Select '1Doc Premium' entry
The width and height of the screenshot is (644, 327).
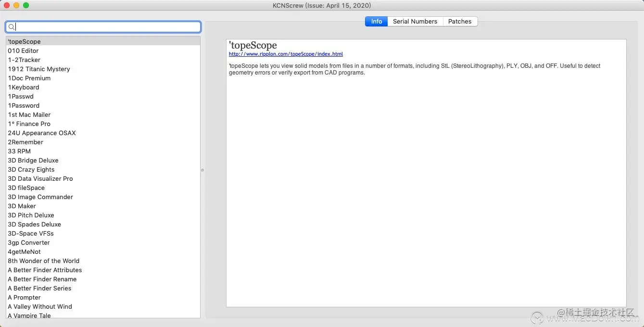(x=103, y=78)
